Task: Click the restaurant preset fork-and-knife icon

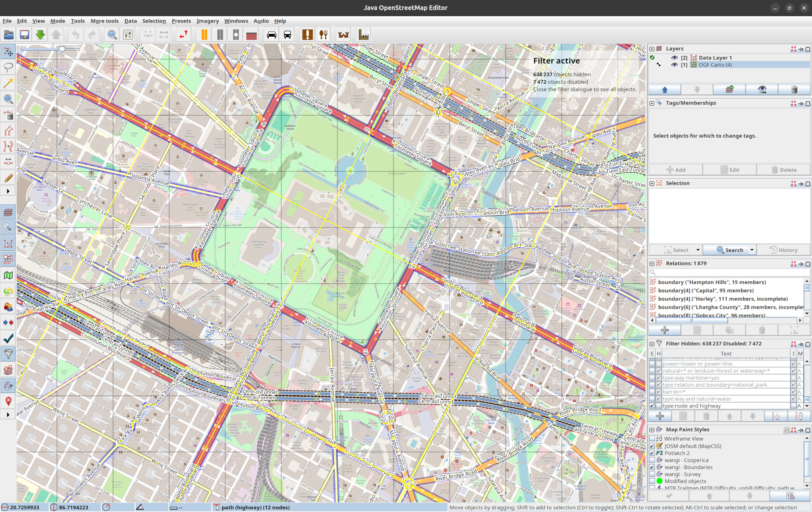Action: 323,35
